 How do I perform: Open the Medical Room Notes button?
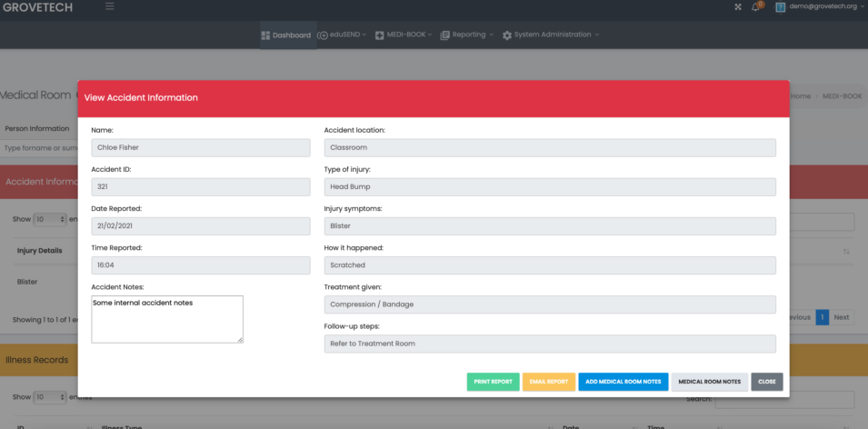[709, 382]
